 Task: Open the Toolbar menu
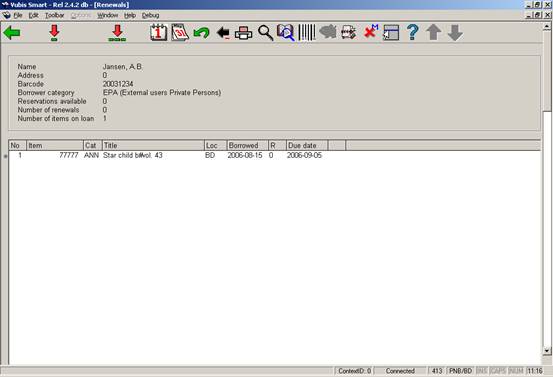click(55, 16)
